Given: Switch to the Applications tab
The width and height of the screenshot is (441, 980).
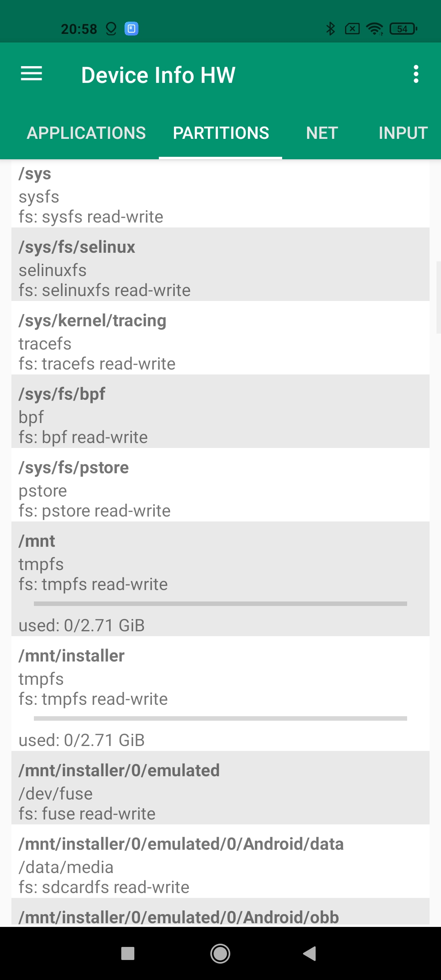Looking at the screenshot, I should coord(86,133).
